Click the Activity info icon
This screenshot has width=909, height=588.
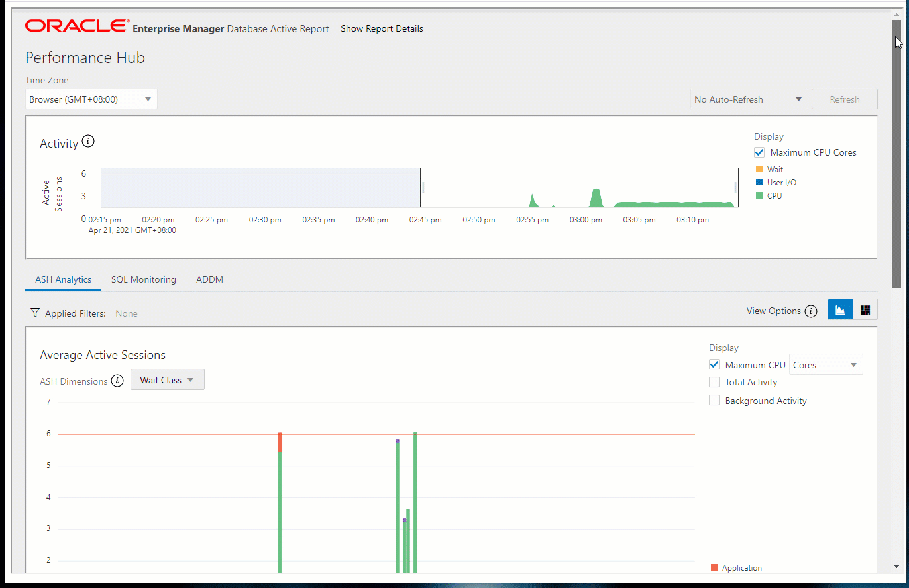pyautogui.click(x=88, y=142)
